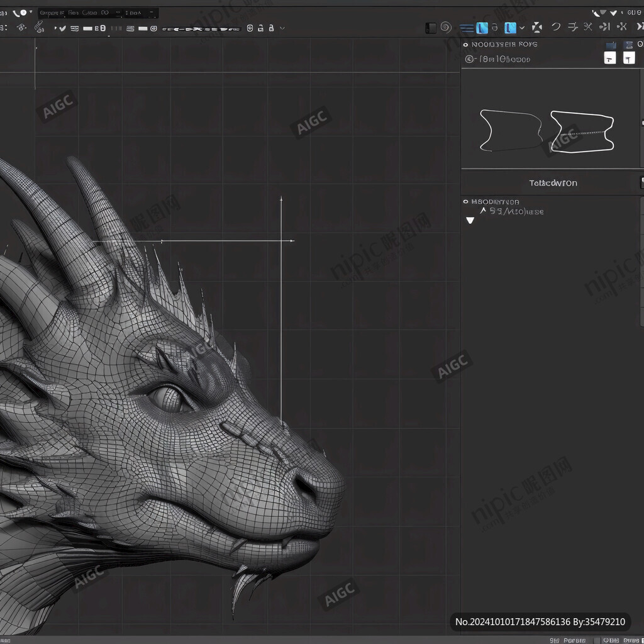Click the circled icon below the top panel header

click(469, 60)
